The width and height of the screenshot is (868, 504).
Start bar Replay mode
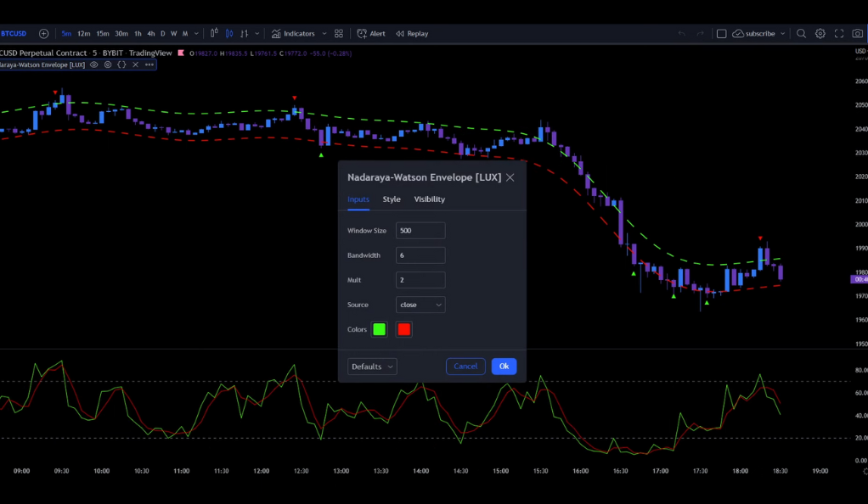coord(412,34)
